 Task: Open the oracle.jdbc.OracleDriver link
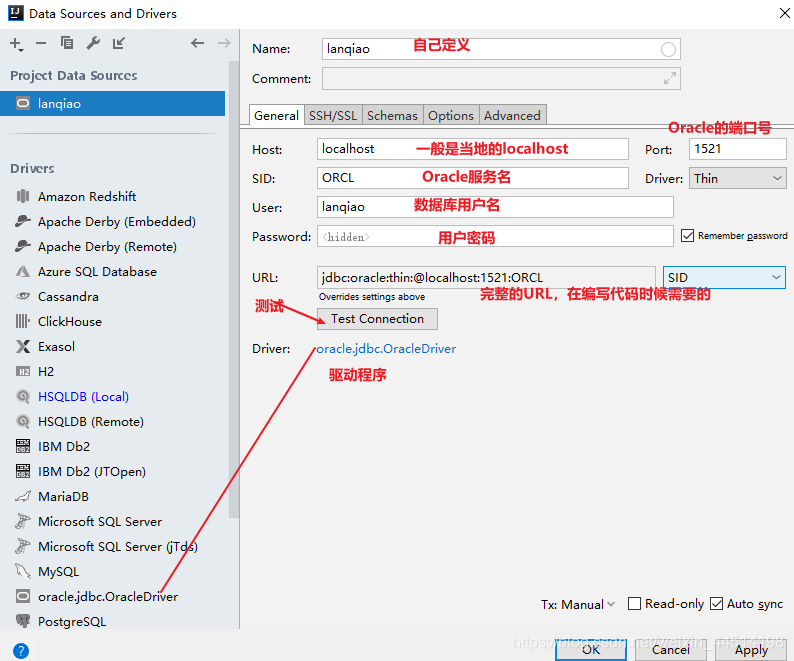(x=386, y=348)
